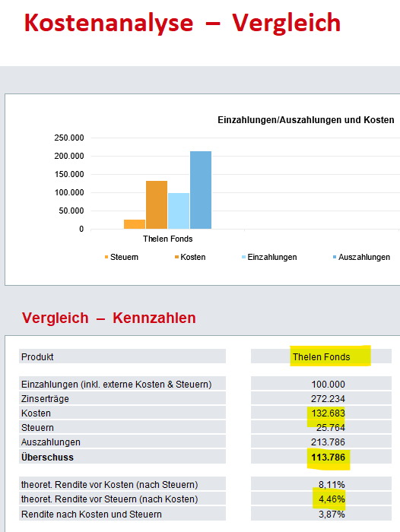
Task: Click the orange Steuern bar in chart
Action: (135, 224)
